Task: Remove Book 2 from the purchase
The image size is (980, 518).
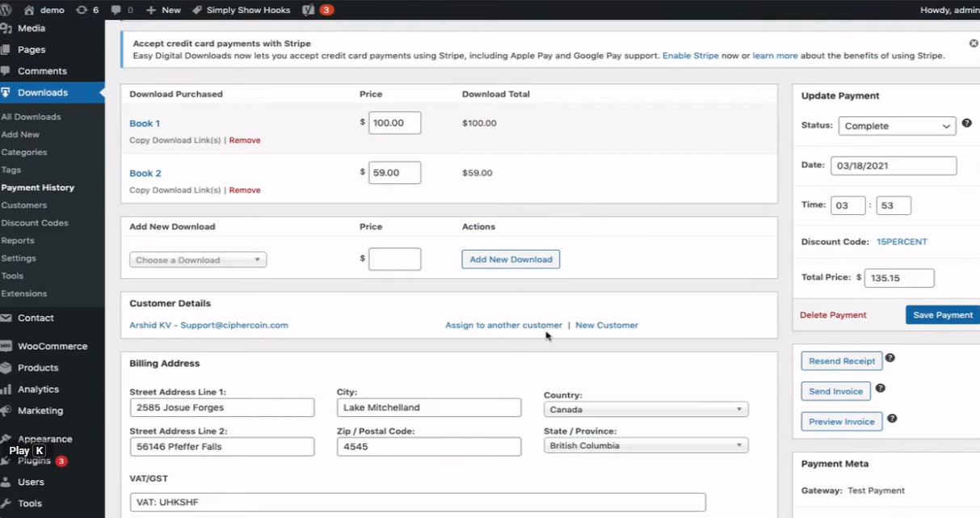Action: coord(245,191)
